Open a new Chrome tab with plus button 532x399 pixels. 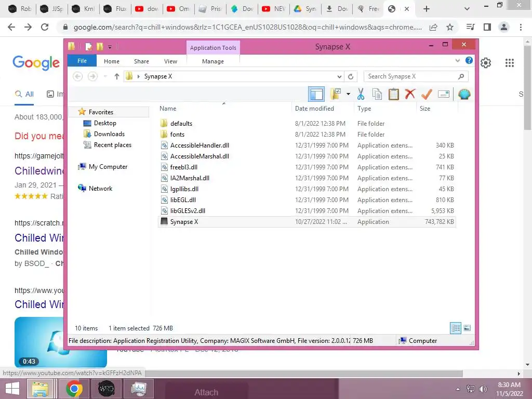click(427, 9)
